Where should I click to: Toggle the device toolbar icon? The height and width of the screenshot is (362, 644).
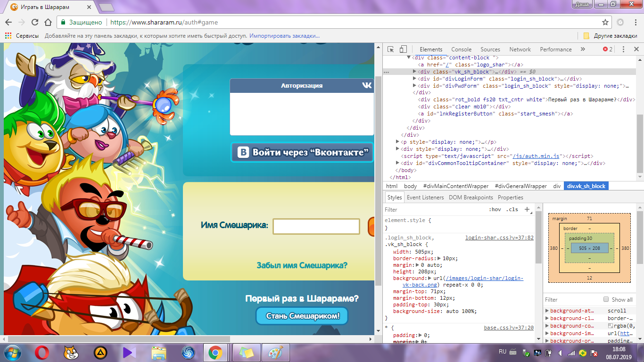coord(403,49)
